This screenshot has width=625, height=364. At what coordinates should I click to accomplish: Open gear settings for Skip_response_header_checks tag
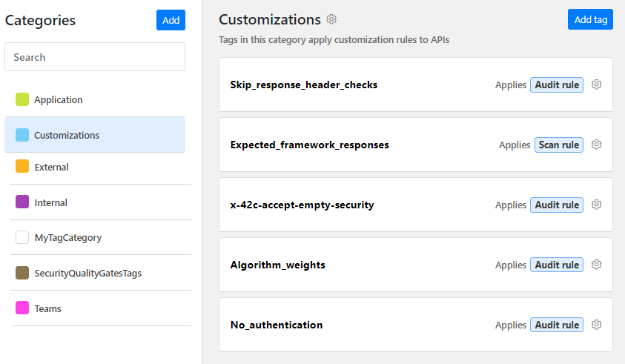(596, 85)
